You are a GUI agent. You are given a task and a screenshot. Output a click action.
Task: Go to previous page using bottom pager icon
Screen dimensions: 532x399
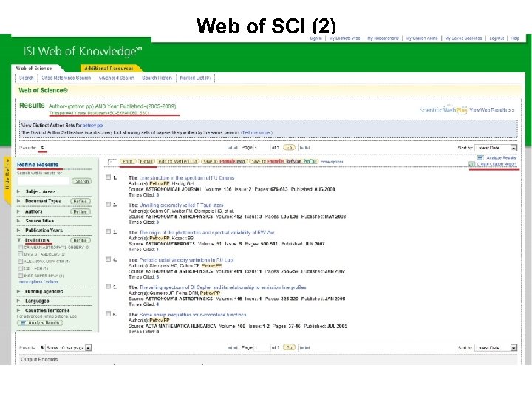tap(236, 348)
